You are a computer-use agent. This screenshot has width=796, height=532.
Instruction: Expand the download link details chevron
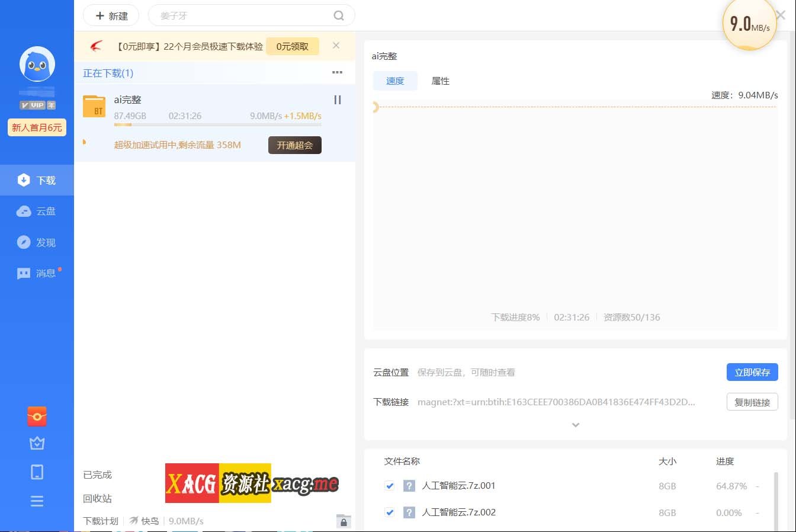(575, 425)
